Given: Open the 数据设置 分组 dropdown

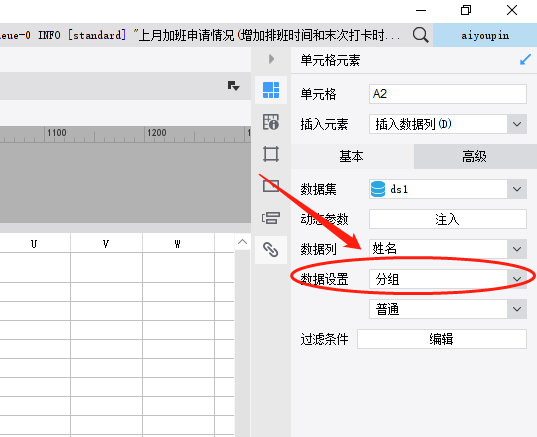Looking at the screenshot, I should [448, 279].
